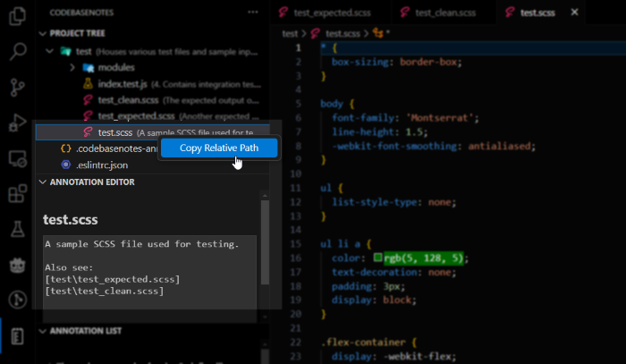Click the selector symbol icon in breadcrumb
This screenshot has width=626, height=364.
click(377, 33)
